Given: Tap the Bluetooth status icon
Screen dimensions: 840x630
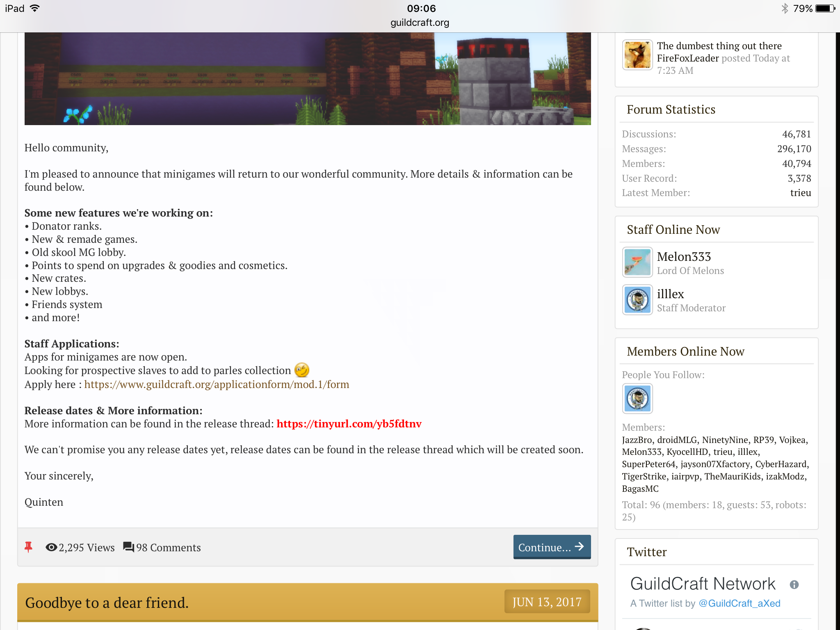Looking at the screenshot, I should point(785,8).
